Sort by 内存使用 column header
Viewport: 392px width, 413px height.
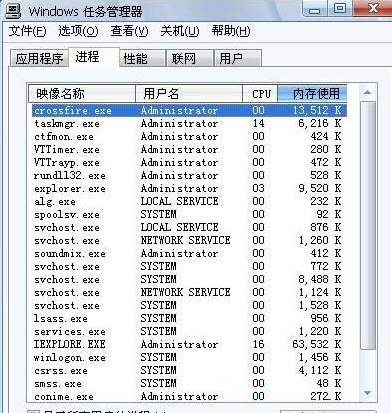[x=312, y=93]
